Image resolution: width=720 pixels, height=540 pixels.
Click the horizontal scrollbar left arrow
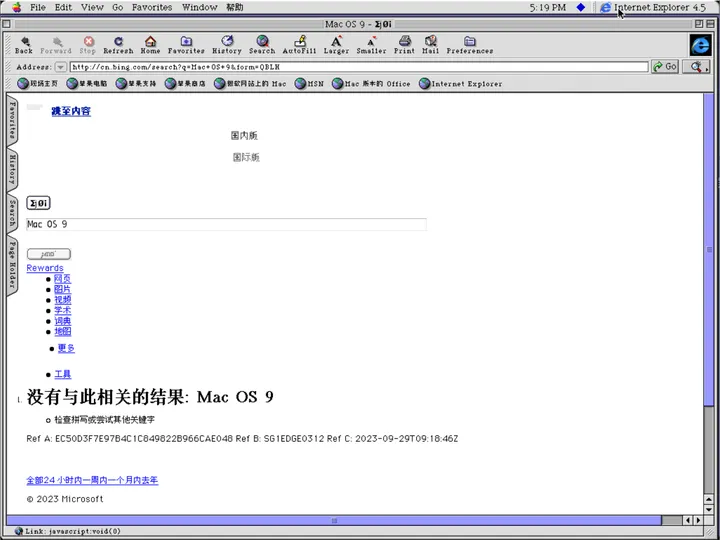point(688,520)
